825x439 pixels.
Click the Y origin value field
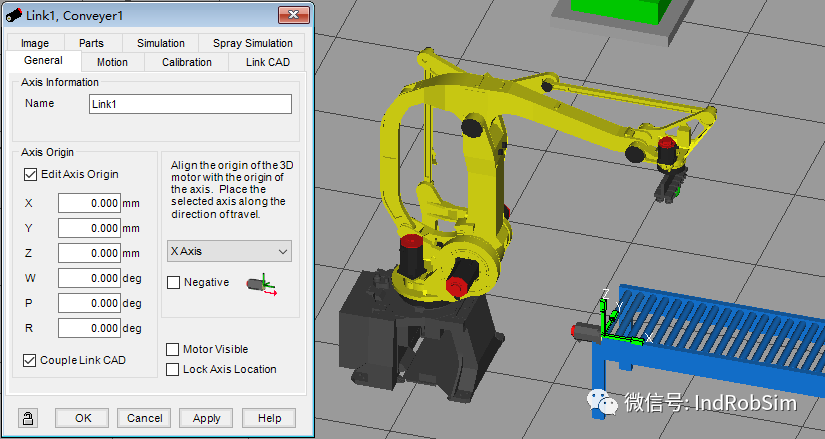click(89, 228)
